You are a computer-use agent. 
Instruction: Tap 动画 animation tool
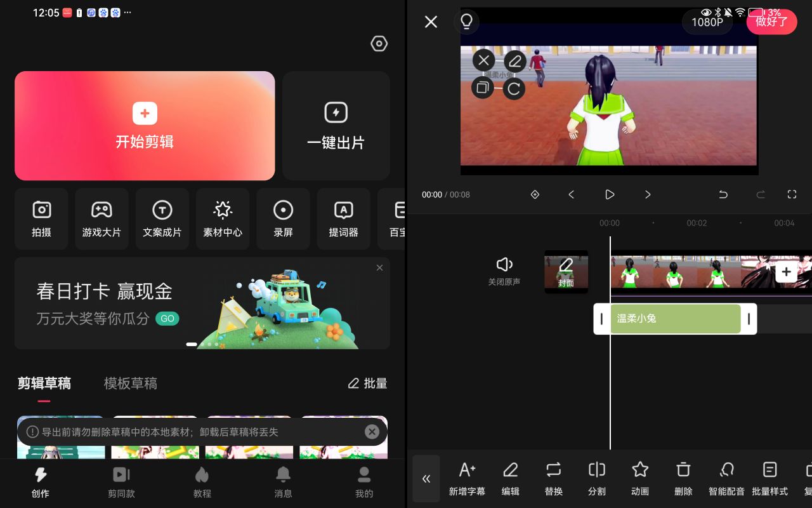[640, 478]
